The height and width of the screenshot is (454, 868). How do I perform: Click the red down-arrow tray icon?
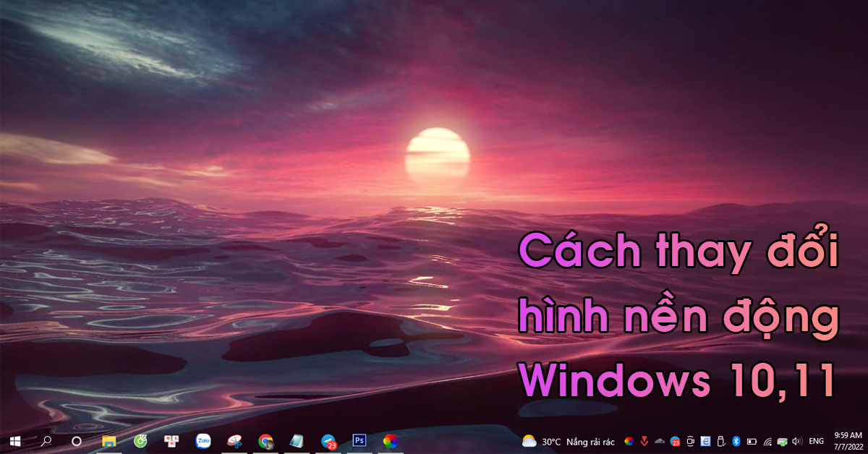(644, 441)
